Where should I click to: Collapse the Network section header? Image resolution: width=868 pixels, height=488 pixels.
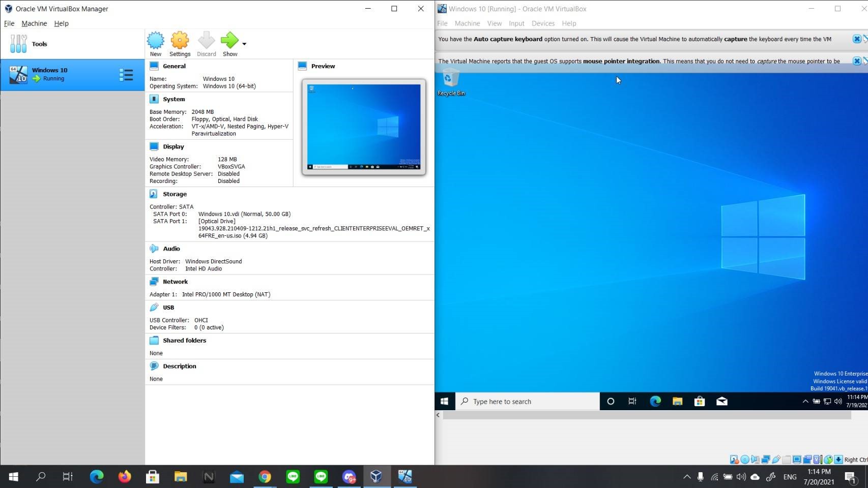[175, 282]
